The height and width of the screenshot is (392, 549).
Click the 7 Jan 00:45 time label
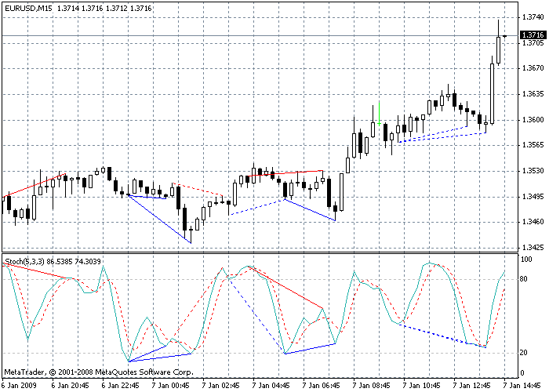(170, 386)
